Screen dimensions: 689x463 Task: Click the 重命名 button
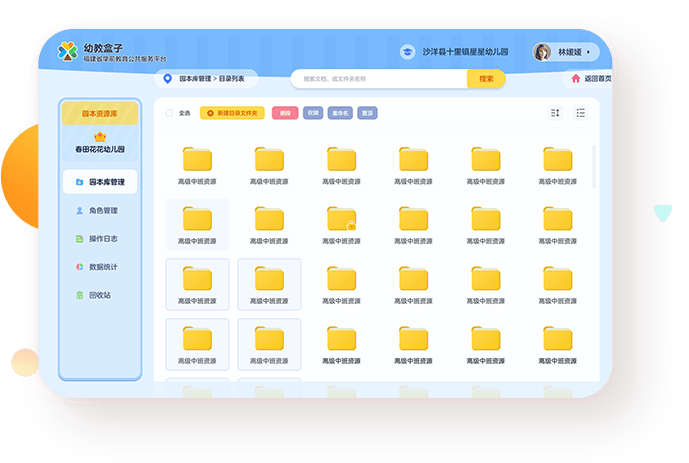pyautogui.click(x=341, y=113)
